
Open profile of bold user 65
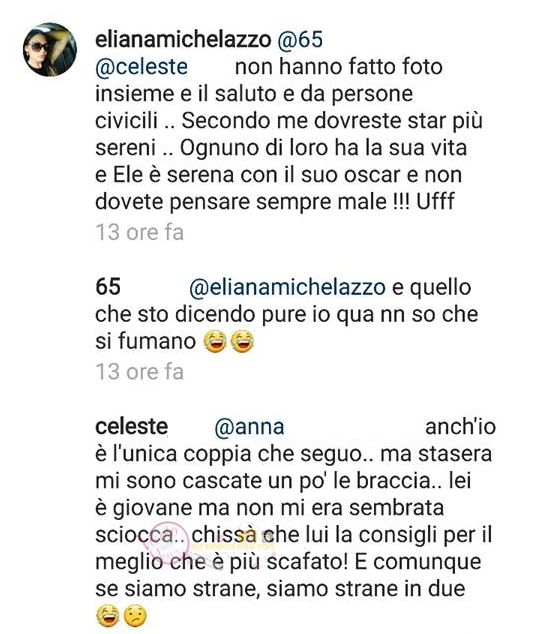[108, 287]
